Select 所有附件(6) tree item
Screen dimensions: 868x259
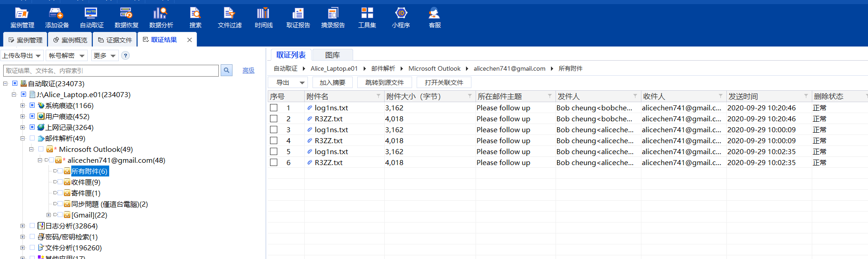click(90, 171)
